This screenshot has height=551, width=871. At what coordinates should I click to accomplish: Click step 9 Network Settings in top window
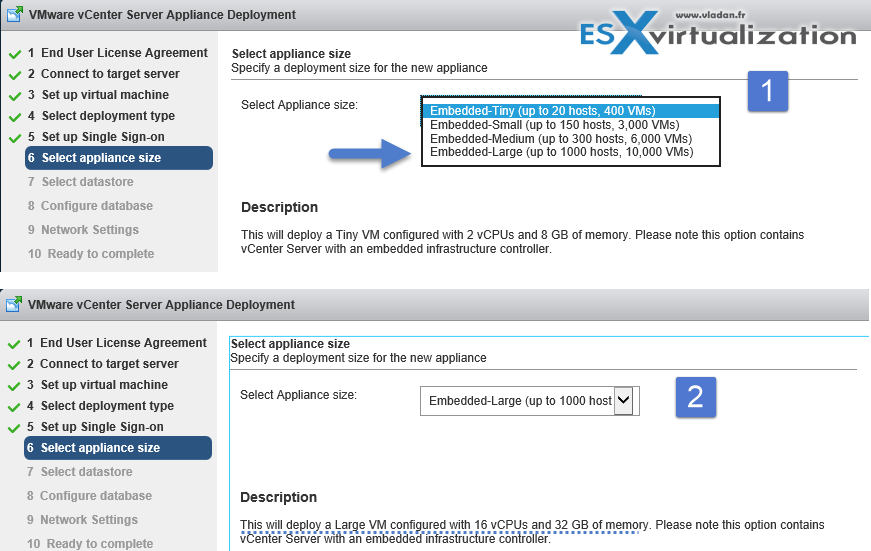83,229
